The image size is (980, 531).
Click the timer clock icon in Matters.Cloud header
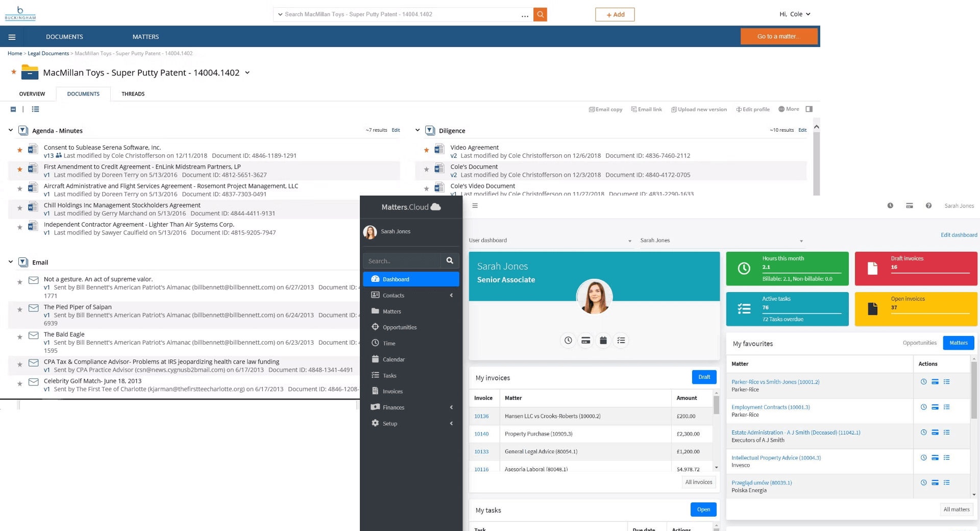pyautogui.click(x=890, y=206)
